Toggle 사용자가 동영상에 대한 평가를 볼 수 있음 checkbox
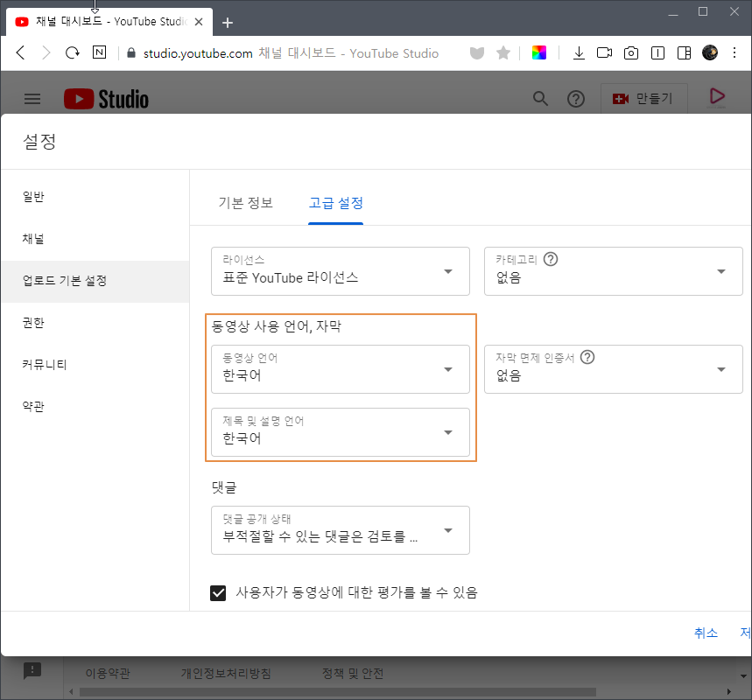Image resolution: width=752 pixels, height=700 pixels. click(218, 592)
